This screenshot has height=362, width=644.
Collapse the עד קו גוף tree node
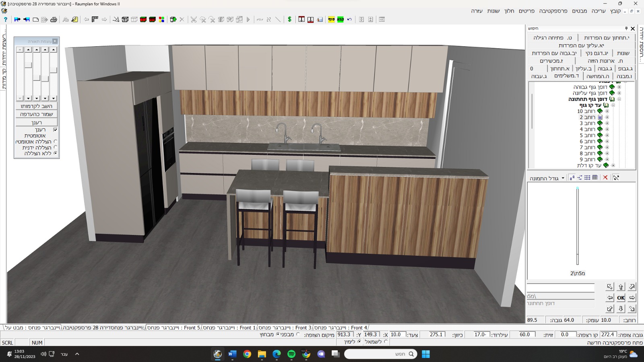[x=613, y=105]
